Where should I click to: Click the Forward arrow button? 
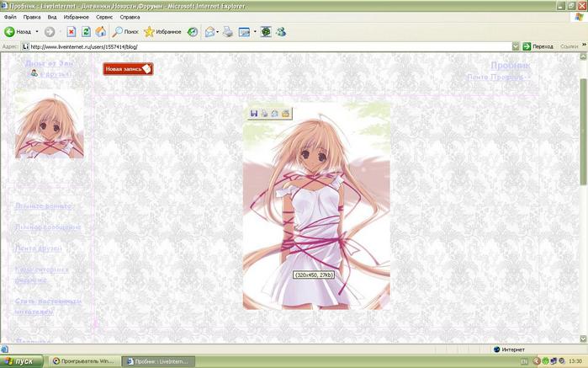click(x=50, y=32)
